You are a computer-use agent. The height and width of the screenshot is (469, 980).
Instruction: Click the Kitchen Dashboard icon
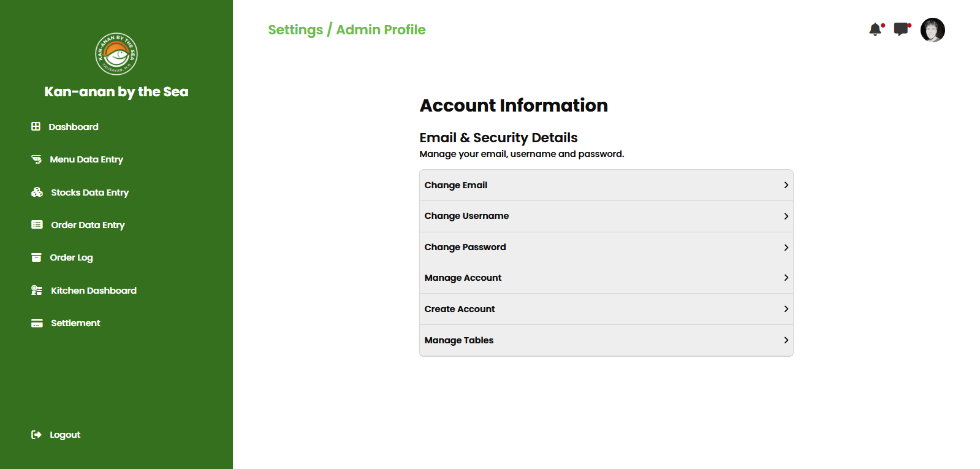[x=37, y=291]
